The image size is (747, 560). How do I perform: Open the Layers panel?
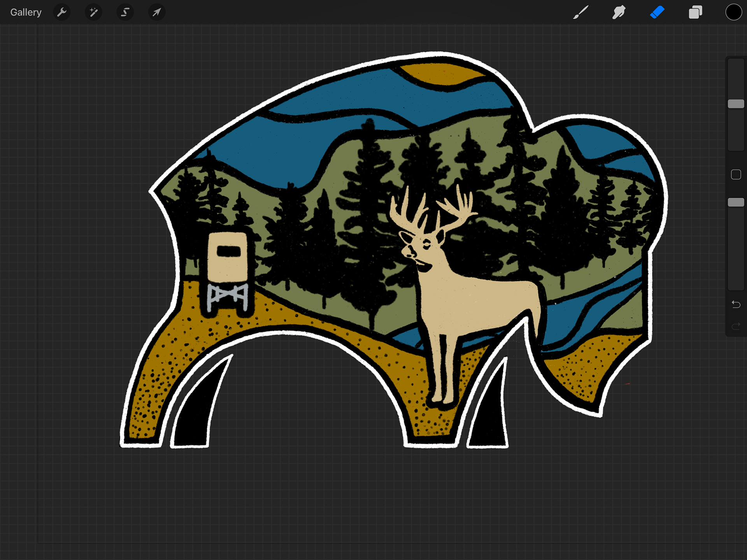pyautogui.click(x=695, y=12)
